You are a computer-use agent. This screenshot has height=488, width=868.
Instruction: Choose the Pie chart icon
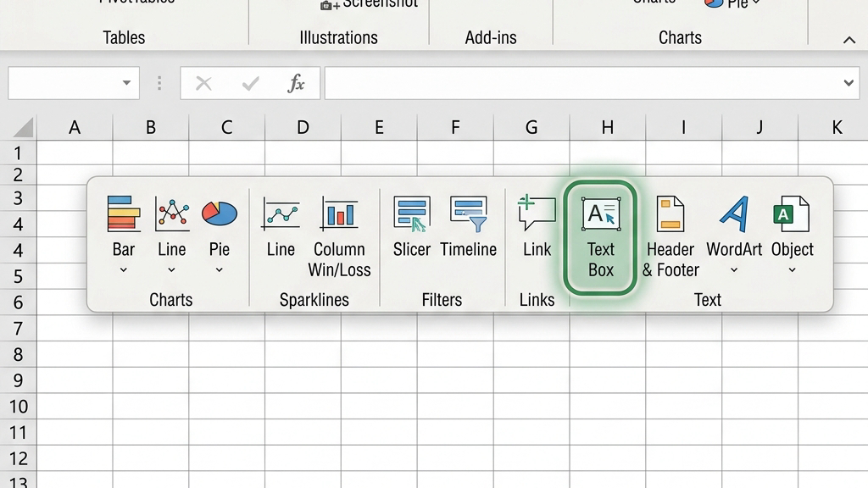(220, 213)
